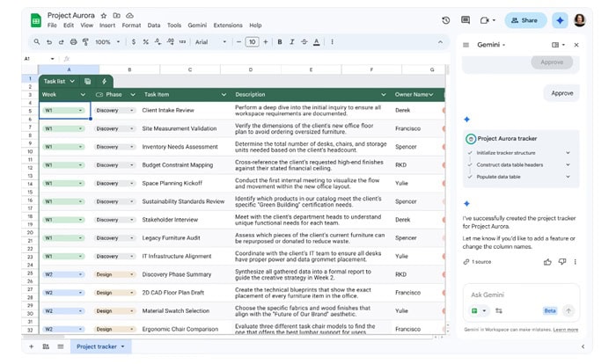Increase the font size with plus

[x=266, y=42]
